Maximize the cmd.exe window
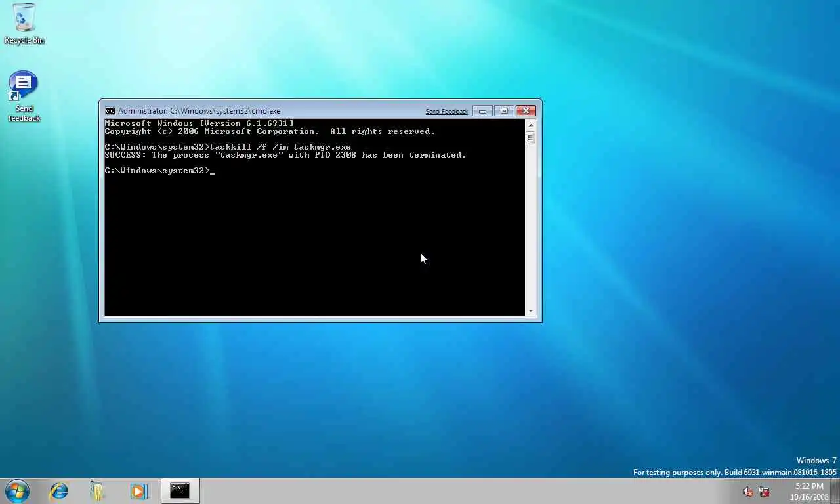The height and width of the screenshot is (504, 840). (x=504, y=111)
